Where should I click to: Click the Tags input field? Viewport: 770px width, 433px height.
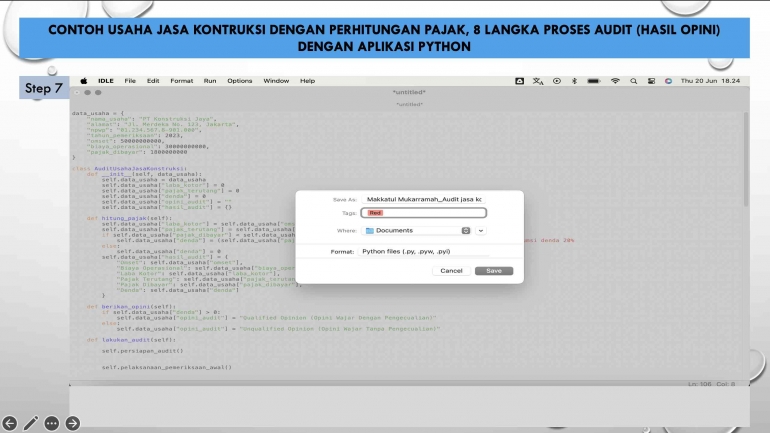coord(424,213)
